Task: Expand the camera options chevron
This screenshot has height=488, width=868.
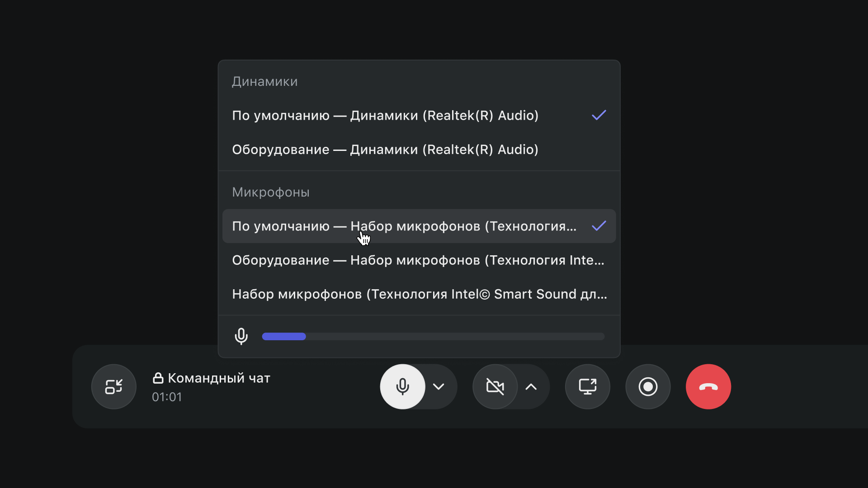Action: pyautogui.click(x=531, y=386)
